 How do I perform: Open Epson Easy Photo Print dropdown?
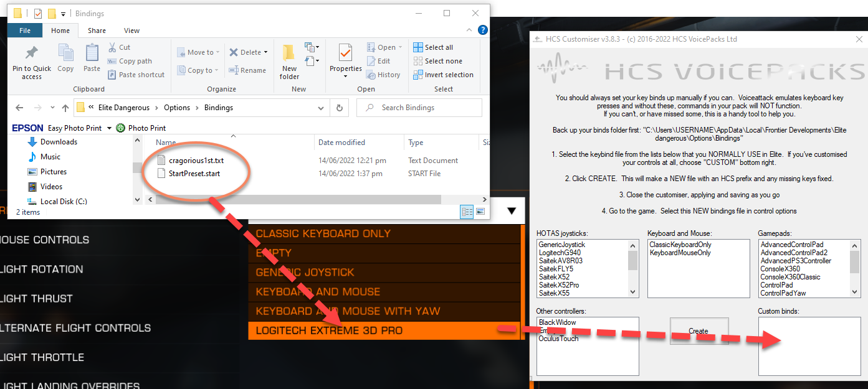pos(110,128)
